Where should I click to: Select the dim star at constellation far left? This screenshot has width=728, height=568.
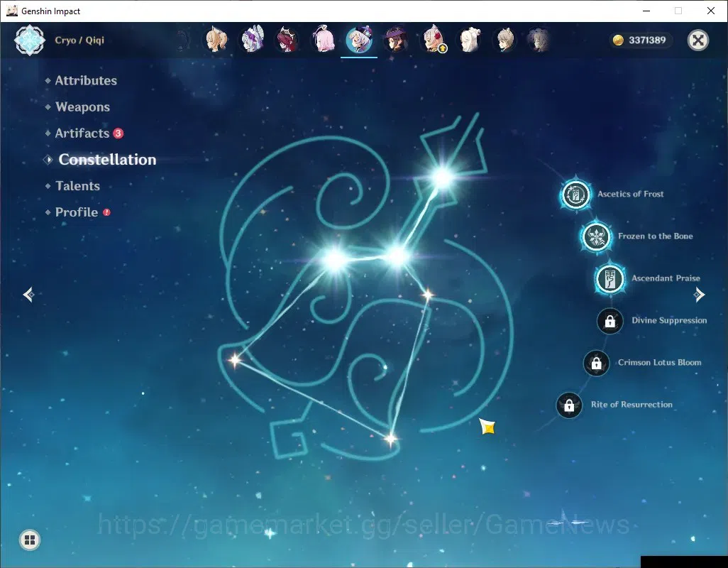236,360
